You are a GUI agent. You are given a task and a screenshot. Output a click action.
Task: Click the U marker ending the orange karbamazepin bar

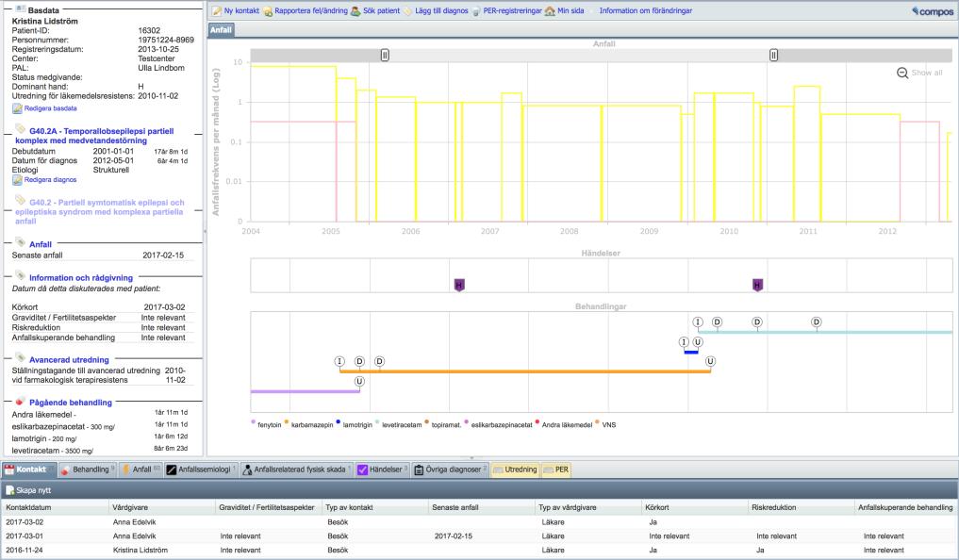point(710,361)
